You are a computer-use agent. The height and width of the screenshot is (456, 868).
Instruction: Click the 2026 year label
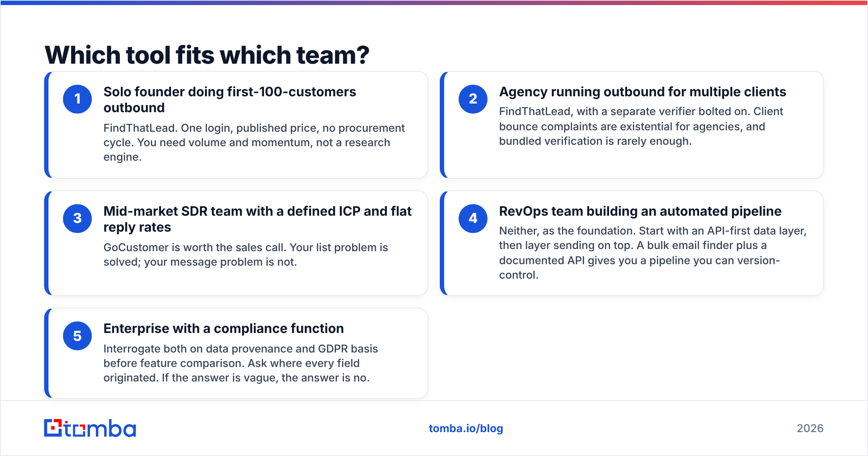point(810,428)
